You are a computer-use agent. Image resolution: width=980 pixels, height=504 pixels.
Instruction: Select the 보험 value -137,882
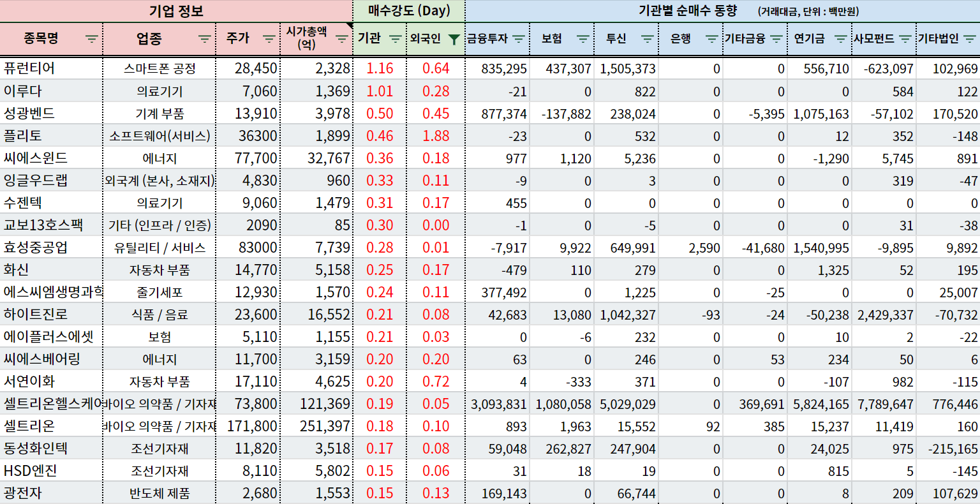562,113
